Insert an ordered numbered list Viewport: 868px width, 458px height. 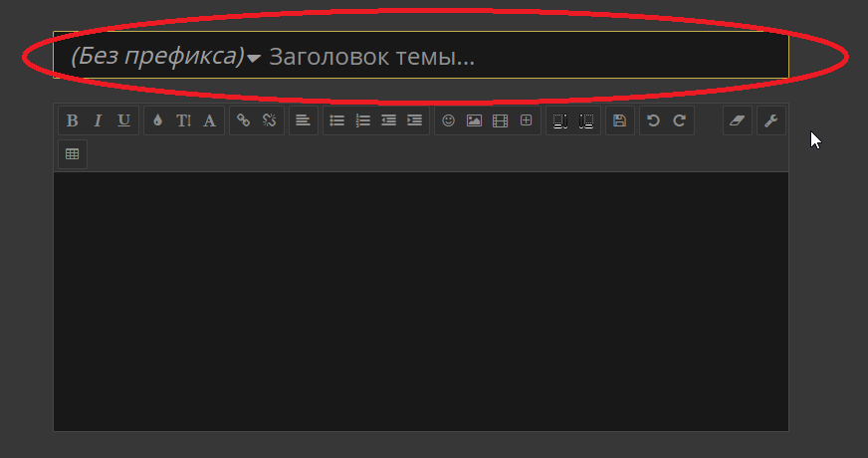pyautogui.click(x=362, y=120)
